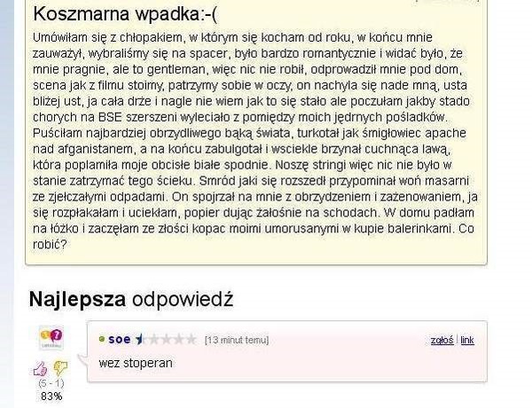This screenshot has width=532, height=408.
Task: Give the answer a thumbs up
Action: 40,369
